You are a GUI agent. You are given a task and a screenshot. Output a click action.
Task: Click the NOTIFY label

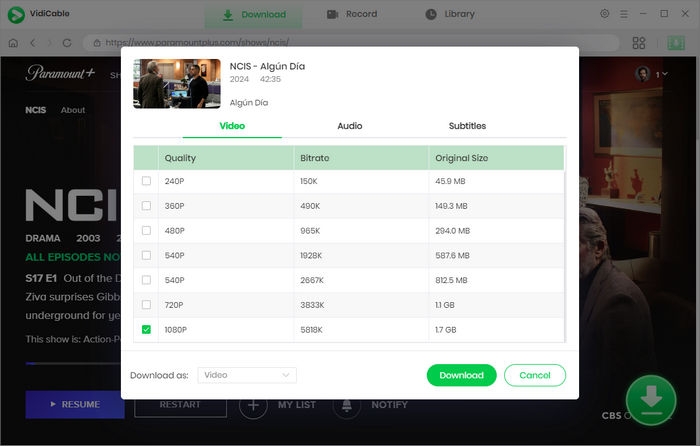(389, 404)
